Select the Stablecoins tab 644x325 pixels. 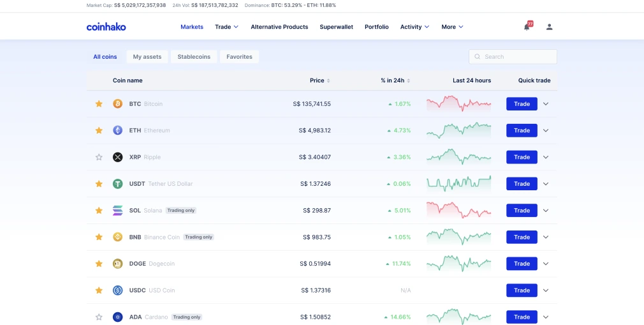[194, 57]
